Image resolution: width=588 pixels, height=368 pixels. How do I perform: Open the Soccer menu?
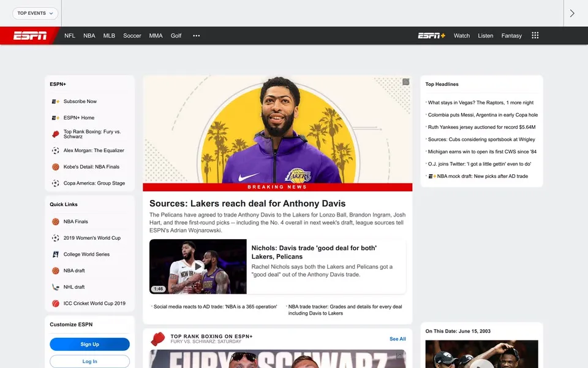pyautogui.click(x=132, y=36)
